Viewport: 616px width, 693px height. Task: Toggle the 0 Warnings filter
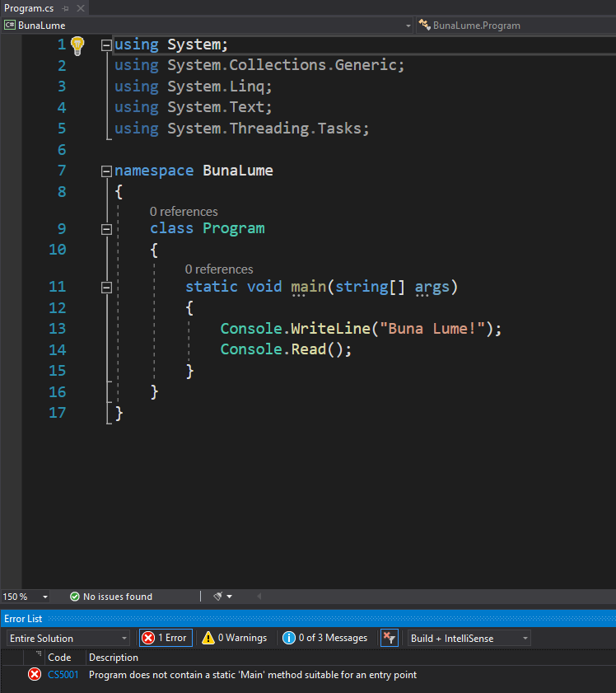click(x=234, y=638)
